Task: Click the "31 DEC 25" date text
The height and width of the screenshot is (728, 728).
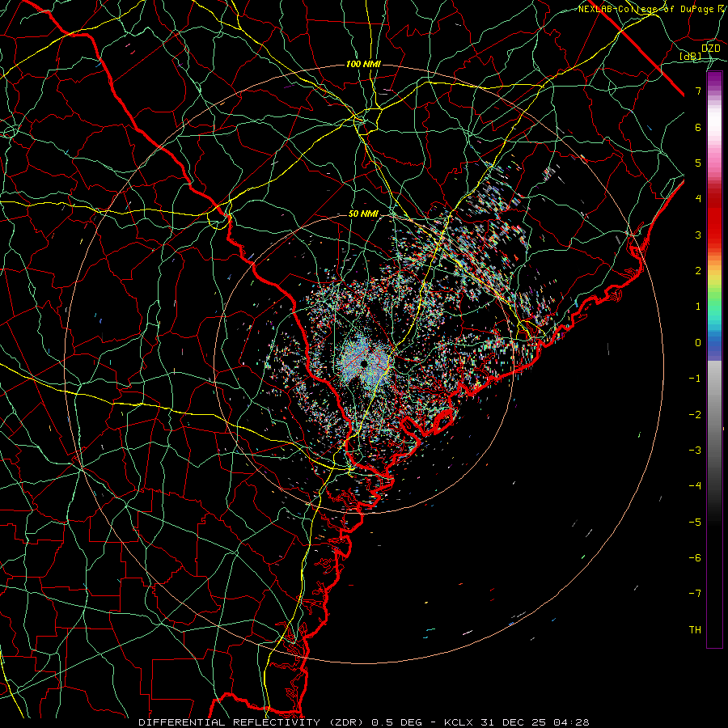Action: pos(514,722)
